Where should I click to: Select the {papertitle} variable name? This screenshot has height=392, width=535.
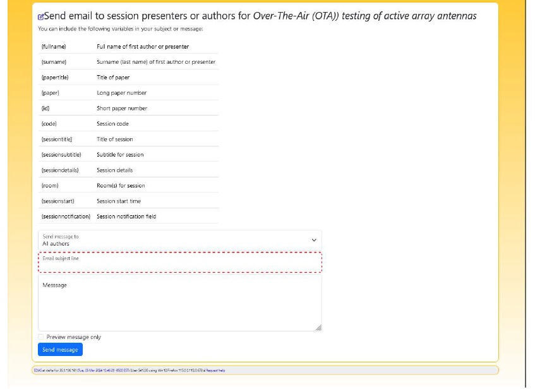(55, 78)
